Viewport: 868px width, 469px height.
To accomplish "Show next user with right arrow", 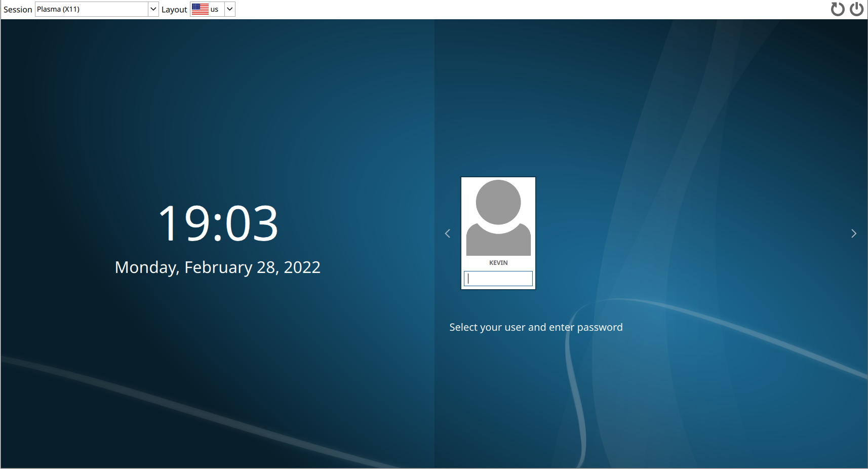I will click(x=854, y=233).
